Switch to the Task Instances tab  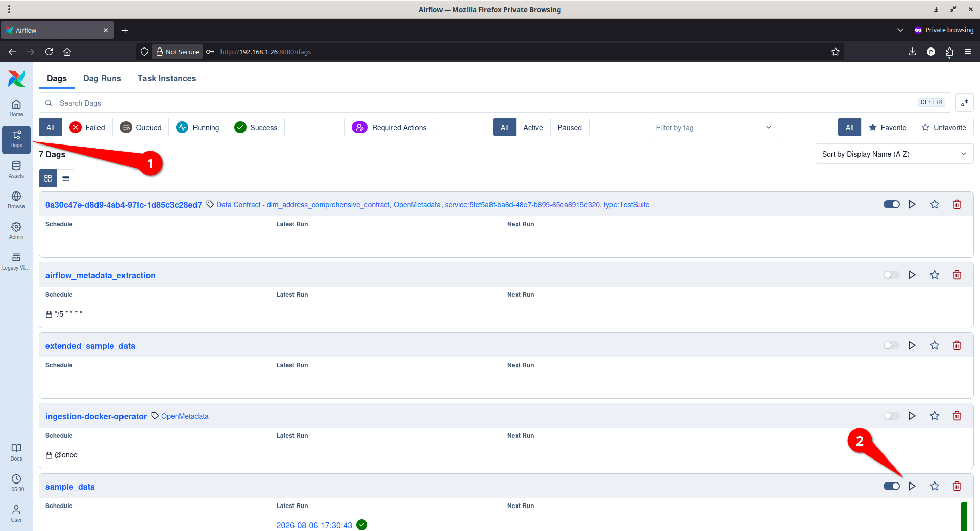[x=167, y=78]
